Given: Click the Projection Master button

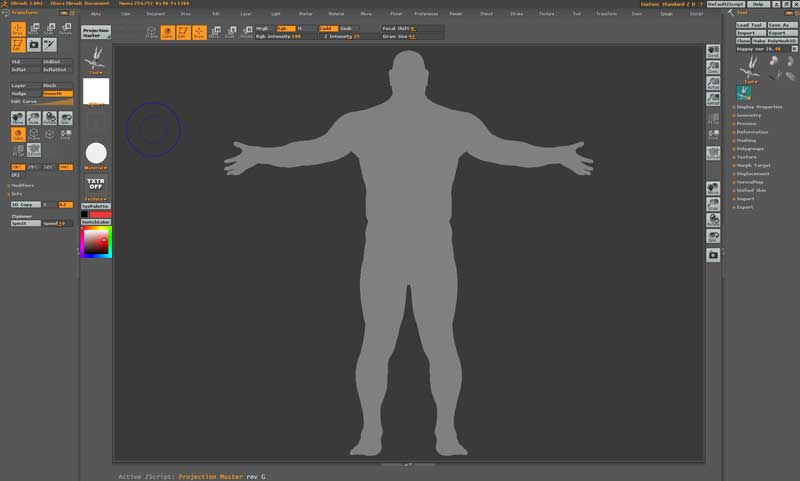Looking at the screenshot, I should click(x=96, y=33).
